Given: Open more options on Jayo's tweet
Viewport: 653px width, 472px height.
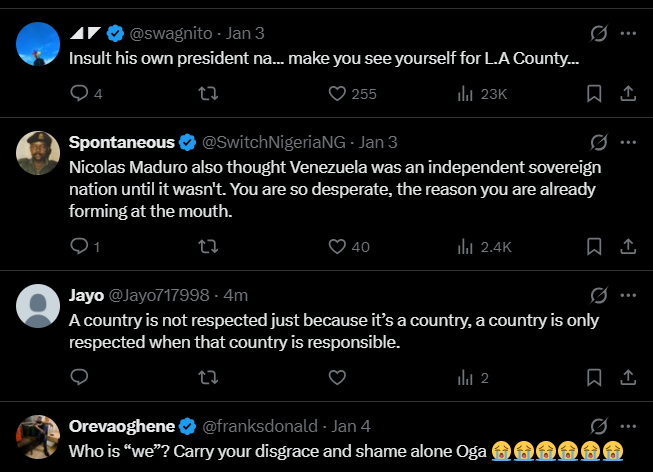Looking at the screenshot, I should coord(628,295).
